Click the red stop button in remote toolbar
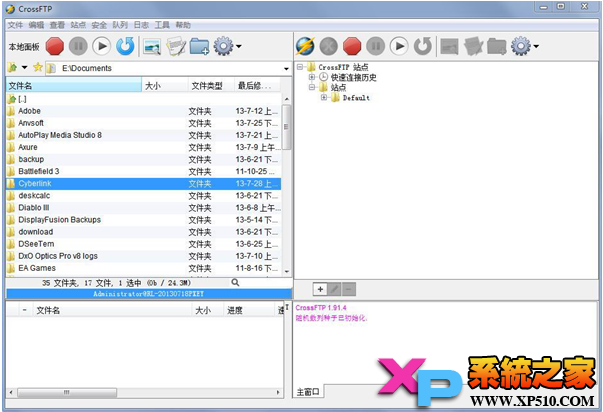This screenshot has height=412, width=603. 352,46
